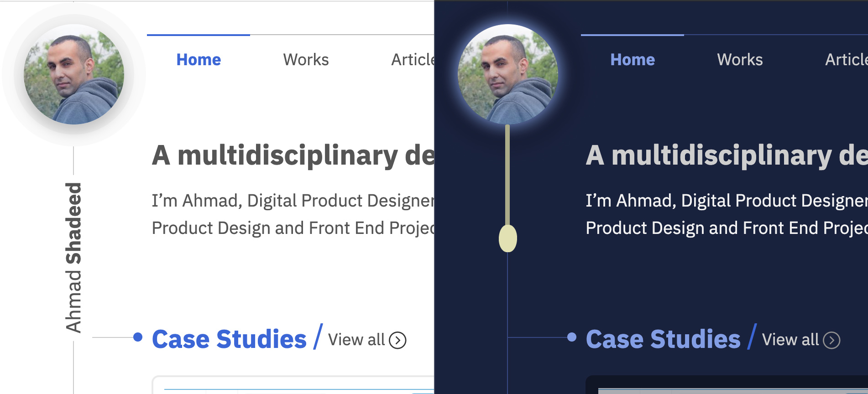Click the dark-theme glowing profile avatar
868x394 pixels.
[507, 74]
